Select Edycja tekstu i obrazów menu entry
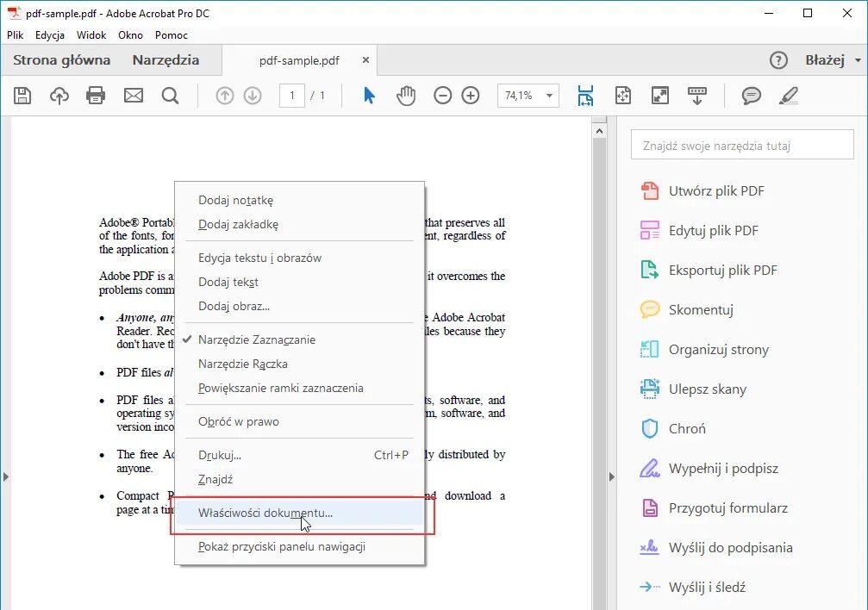868x610 pixels. click(299, 258)
